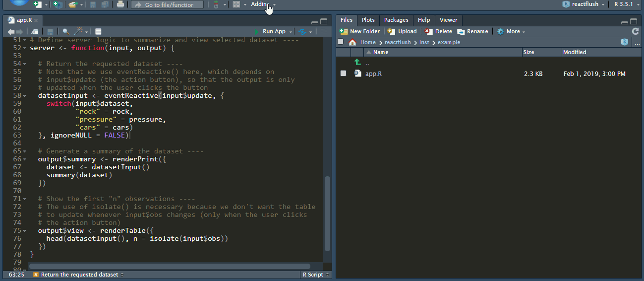Open the reactflush project dropdown
This screenshot has width=644, height=281.
pos(584,4)
